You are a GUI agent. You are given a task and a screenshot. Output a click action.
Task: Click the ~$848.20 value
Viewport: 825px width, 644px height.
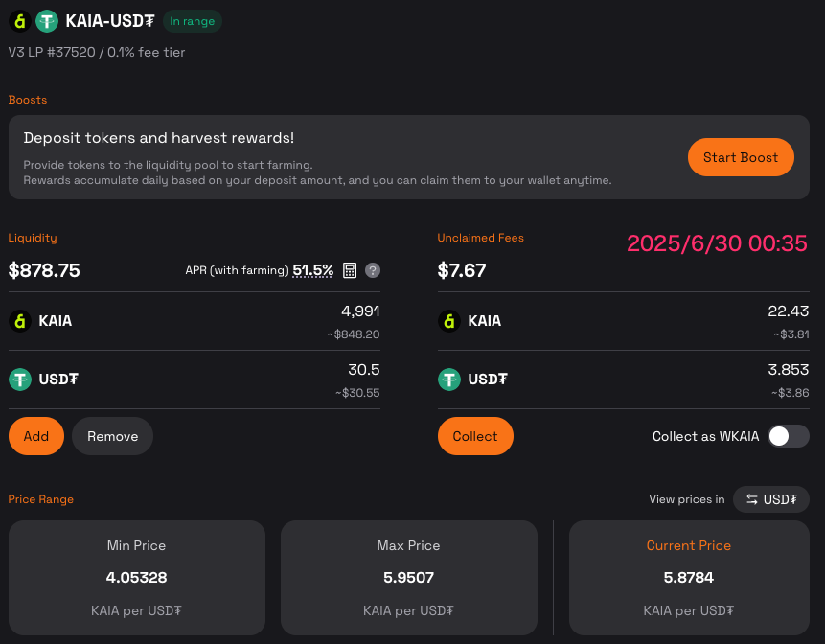click(354, 334)
